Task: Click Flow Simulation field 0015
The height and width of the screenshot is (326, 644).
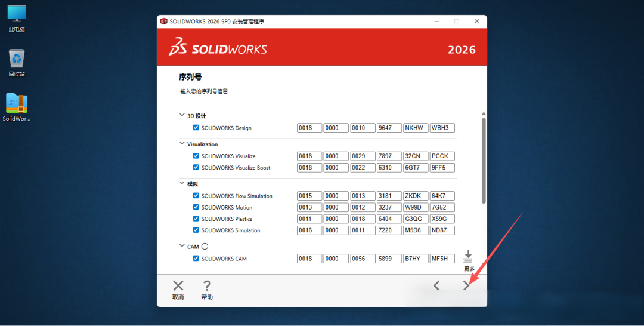Action: (x=309, y=196)
